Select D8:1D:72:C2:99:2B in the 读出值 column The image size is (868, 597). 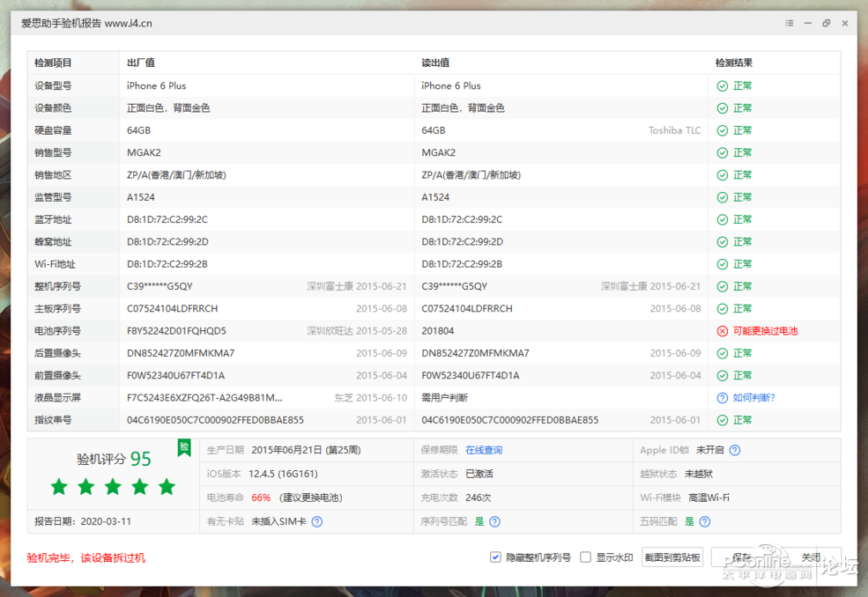pos(462,264)
